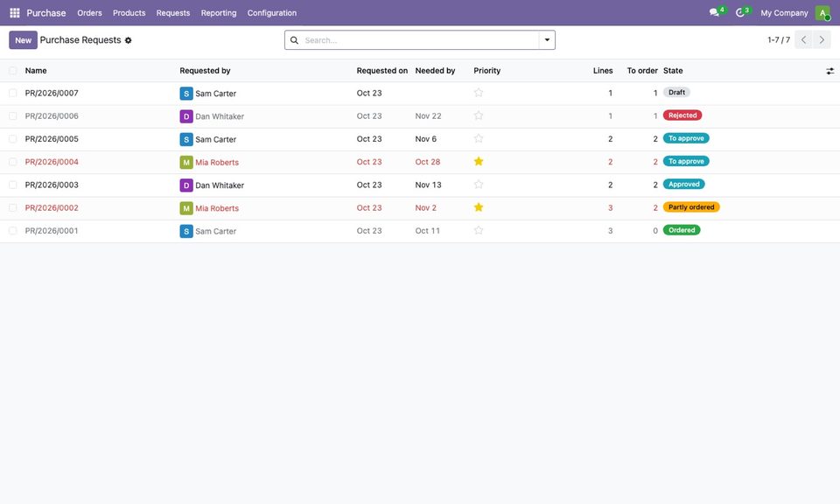Open the Requests menu
Image resolution: width=840 pixels, height=504 pixels.
pyautogui.click(x=173, y=13)
